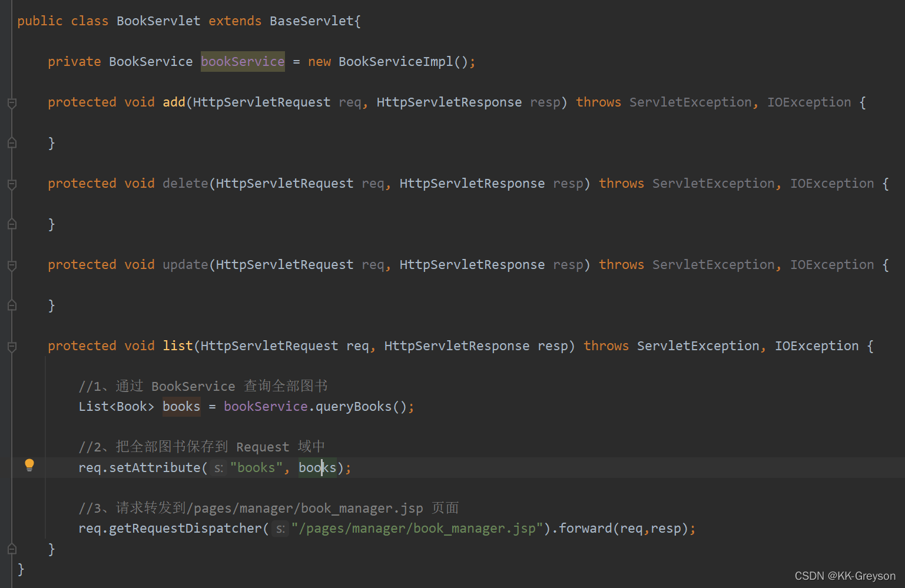Viewport: 905px width, 588px height.
Task: Click the book_manager.jsp path string
Action: point(417,529)
